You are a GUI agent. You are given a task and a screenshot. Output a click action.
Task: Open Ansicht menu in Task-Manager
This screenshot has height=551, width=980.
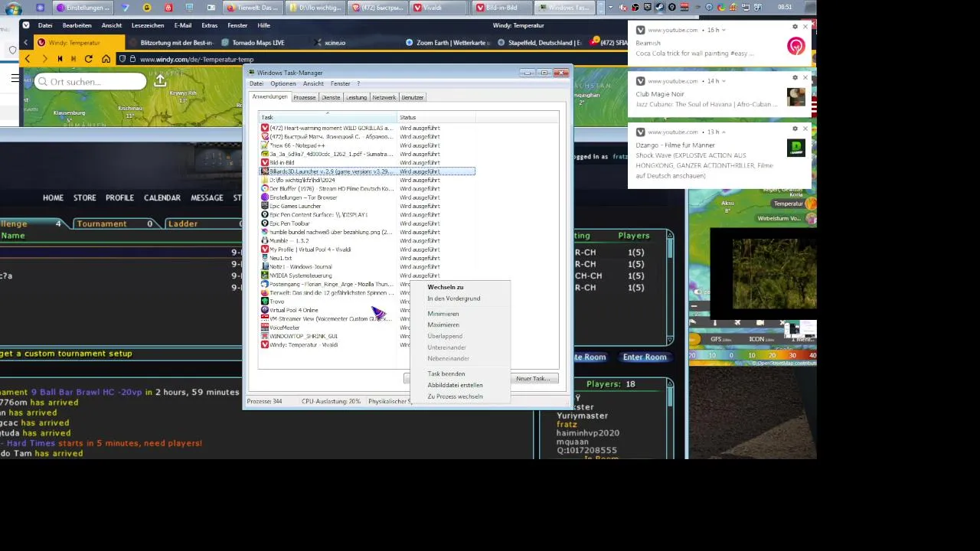click(x=313, y=83)
